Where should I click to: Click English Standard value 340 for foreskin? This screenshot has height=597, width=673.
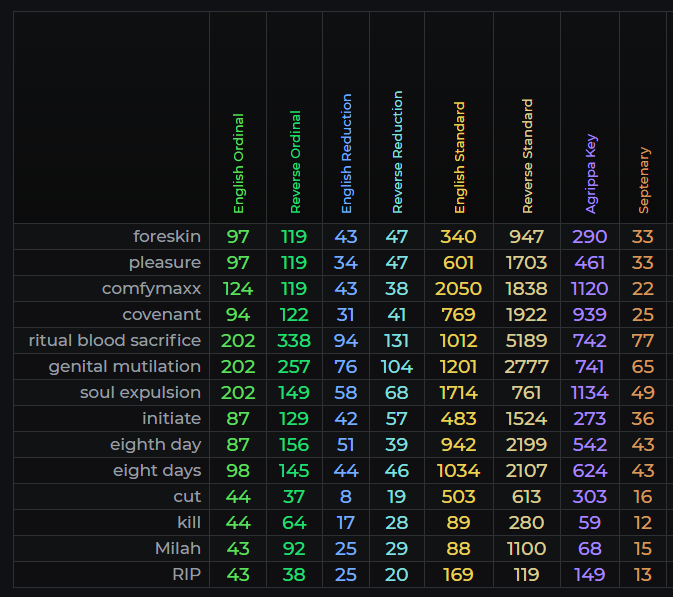click(x=458, y=236)
